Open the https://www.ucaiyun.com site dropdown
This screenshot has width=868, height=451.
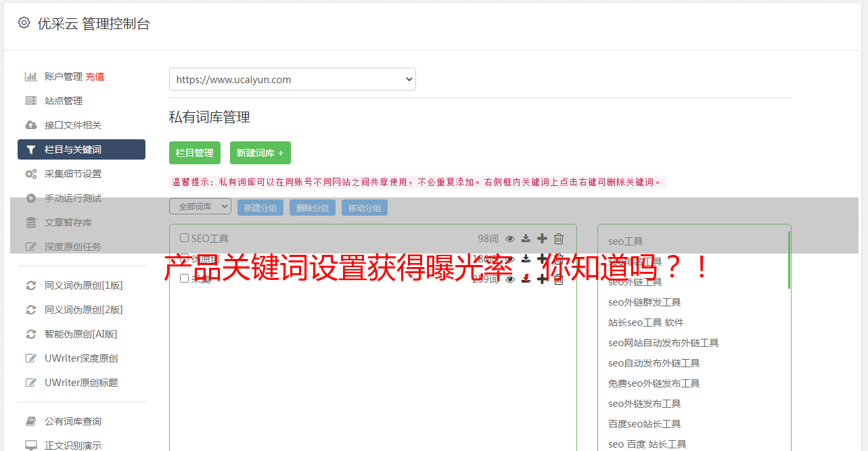pyautogui.click(x=292, y=79)
